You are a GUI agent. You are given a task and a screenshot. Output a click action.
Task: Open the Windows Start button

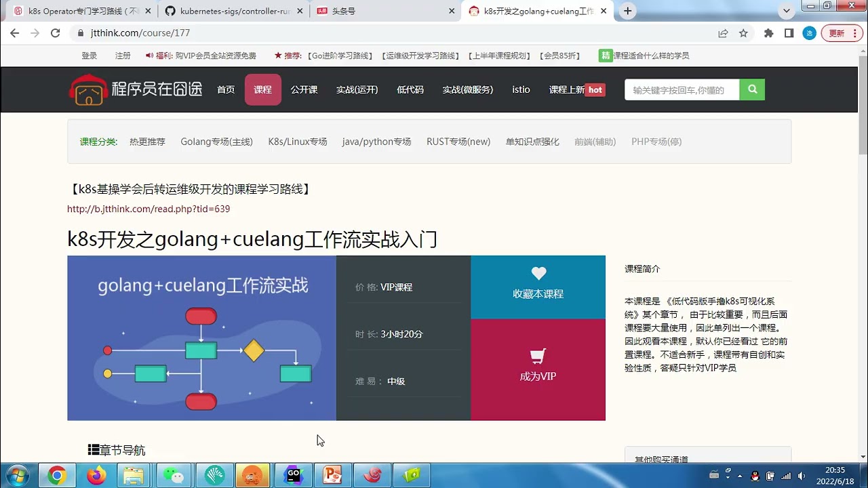17,476
